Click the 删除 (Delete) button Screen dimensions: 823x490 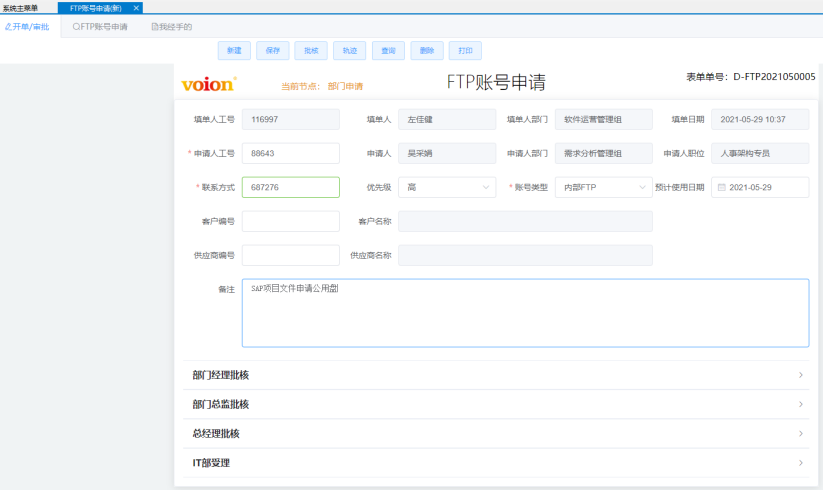tap(427, 50)
